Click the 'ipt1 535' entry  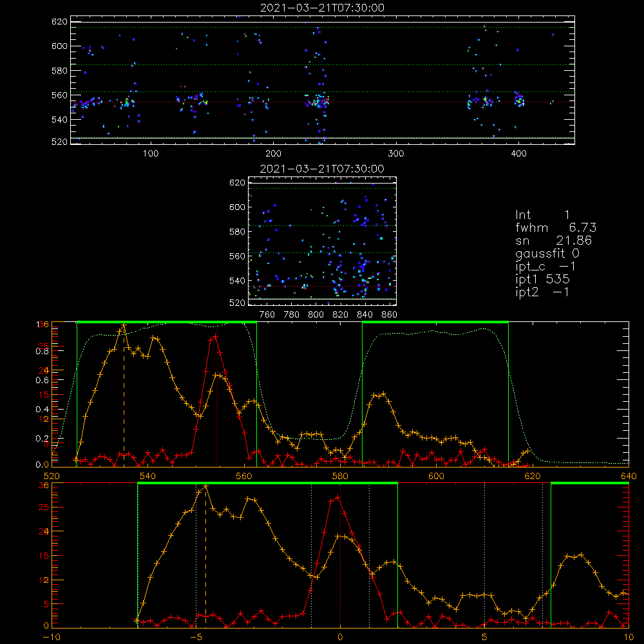click(542, 279)
